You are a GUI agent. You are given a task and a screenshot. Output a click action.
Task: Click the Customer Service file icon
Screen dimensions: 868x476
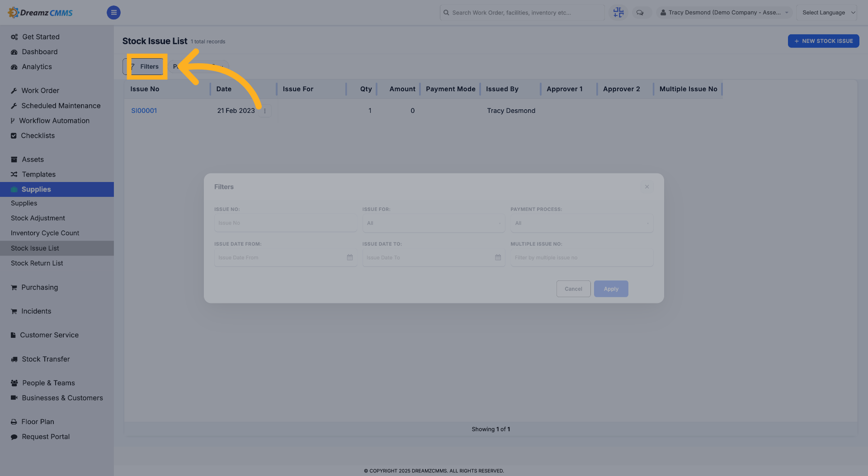pos(13,335)
